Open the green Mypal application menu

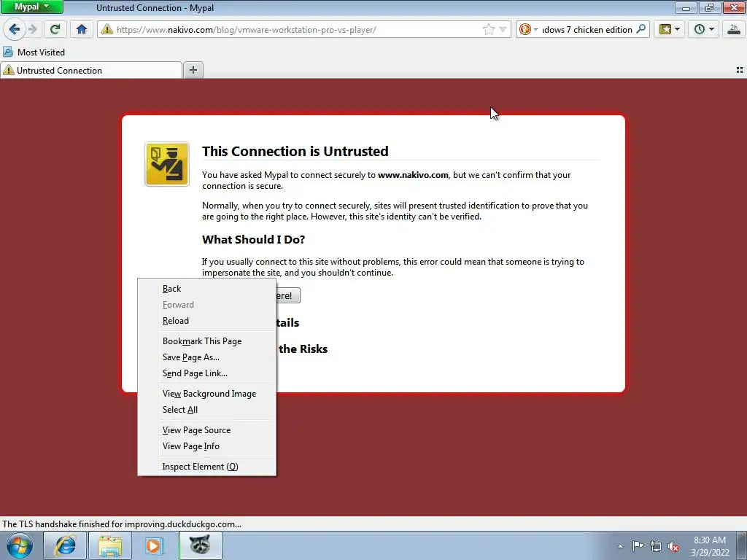tap(31, 7)
